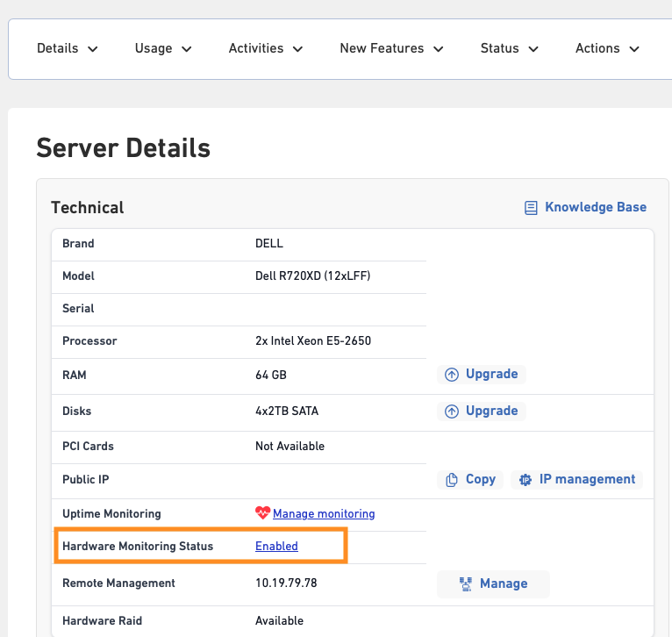Image resolution: width=672 pixels, height=637 pixels.
Task: Click Upgrade button in RAM row
Action: click(x=482, y=375)
